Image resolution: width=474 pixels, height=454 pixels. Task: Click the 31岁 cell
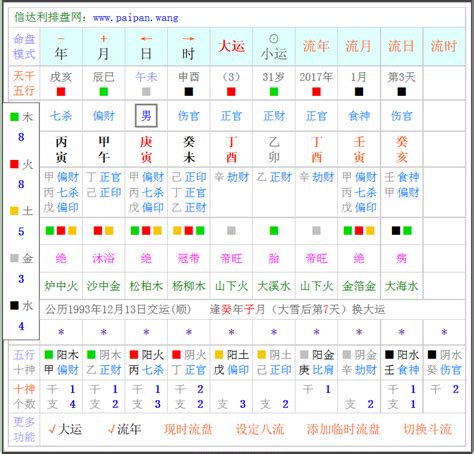(274, 77)
